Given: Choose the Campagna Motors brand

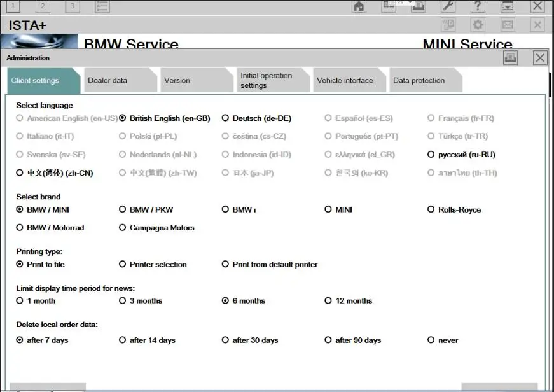Looking at the screenshot, I should pyautogui.click(x=156, y=228).
